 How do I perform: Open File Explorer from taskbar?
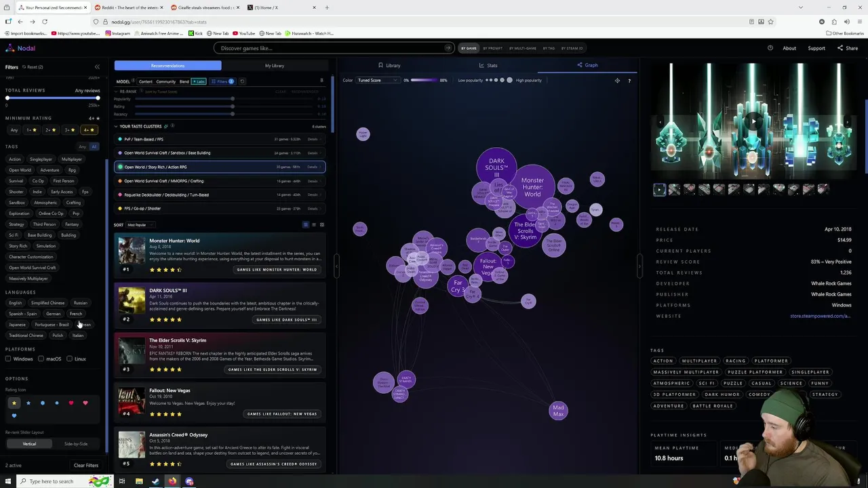[x=138, y=481]
